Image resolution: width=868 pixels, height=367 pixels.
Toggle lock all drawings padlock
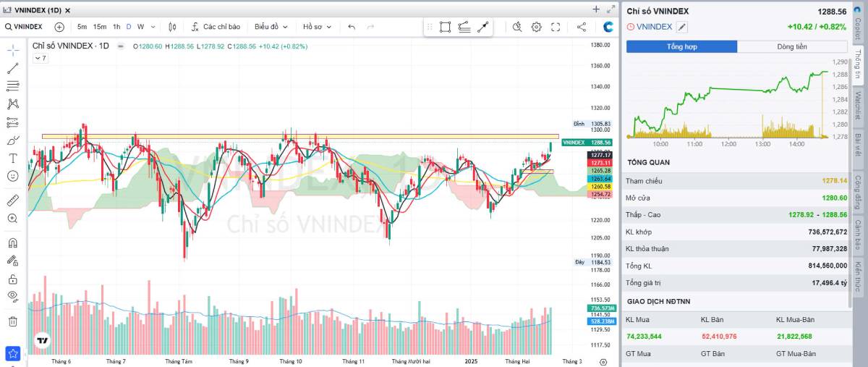12,279
